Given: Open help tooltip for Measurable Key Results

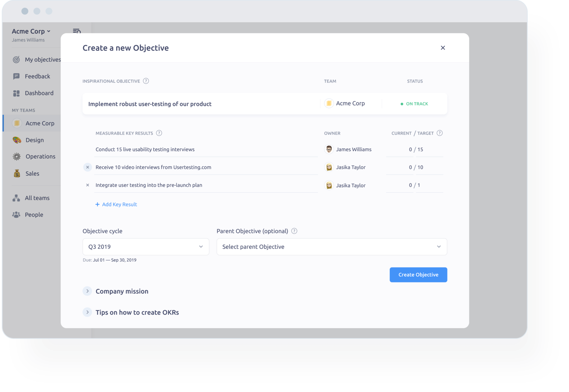Looking at the screenshot, I should (159, 133).
